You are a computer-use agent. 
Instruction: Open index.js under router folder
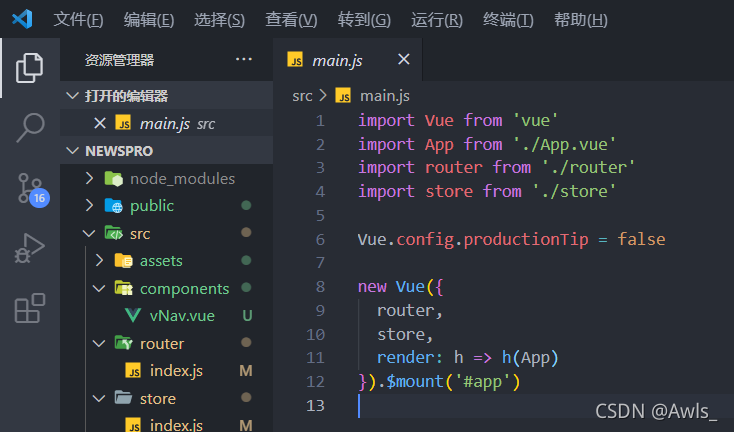176,371
